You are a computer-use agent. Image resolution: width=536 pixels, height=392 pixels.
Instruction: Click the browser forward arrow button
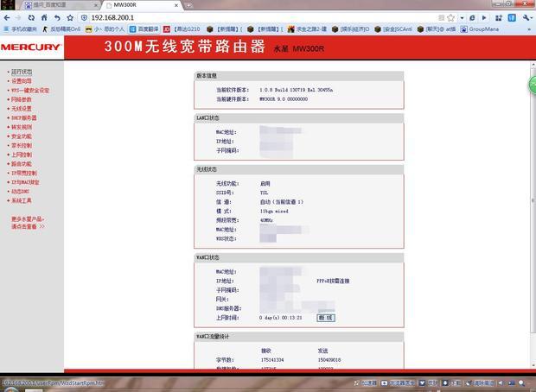click(x=18, y=17)
